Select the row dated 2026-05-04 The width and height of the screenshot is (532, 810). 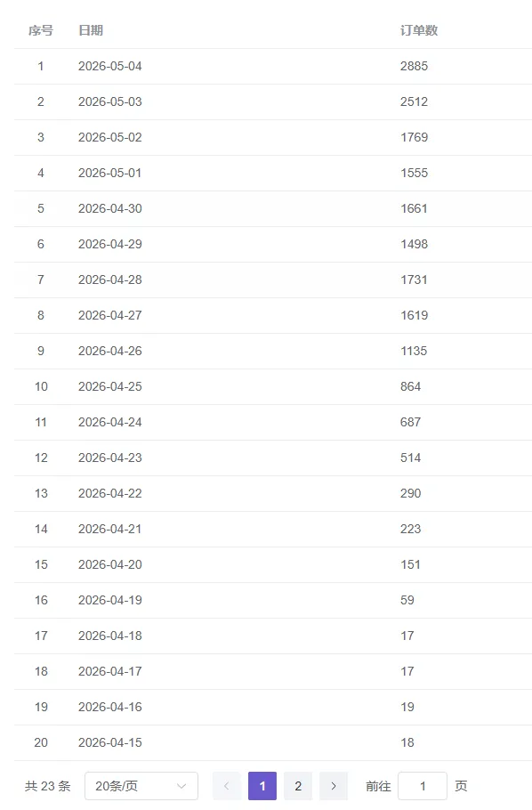point(273,66)
